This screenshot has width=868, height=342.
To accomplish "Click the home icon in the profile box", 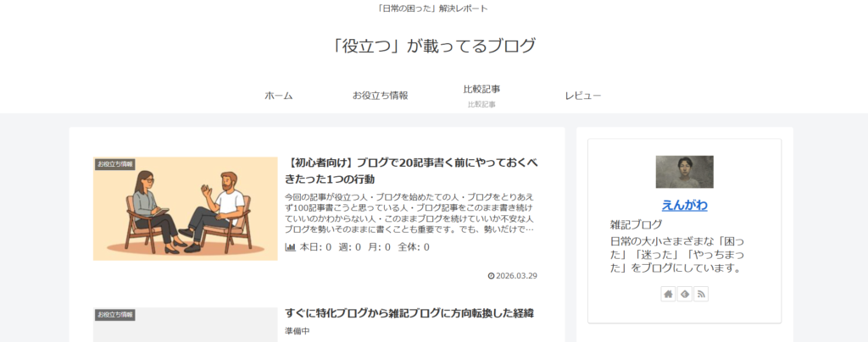I will pos(668,294).
